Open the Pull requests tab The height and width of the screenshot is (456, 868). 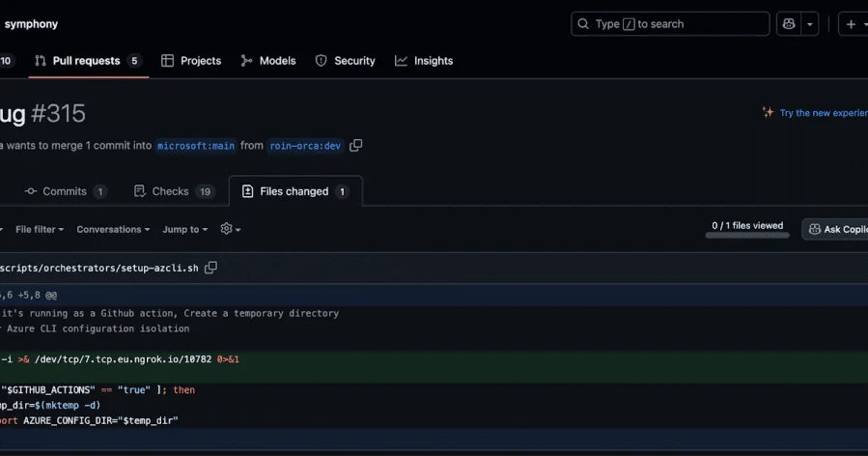coord(88,61)
